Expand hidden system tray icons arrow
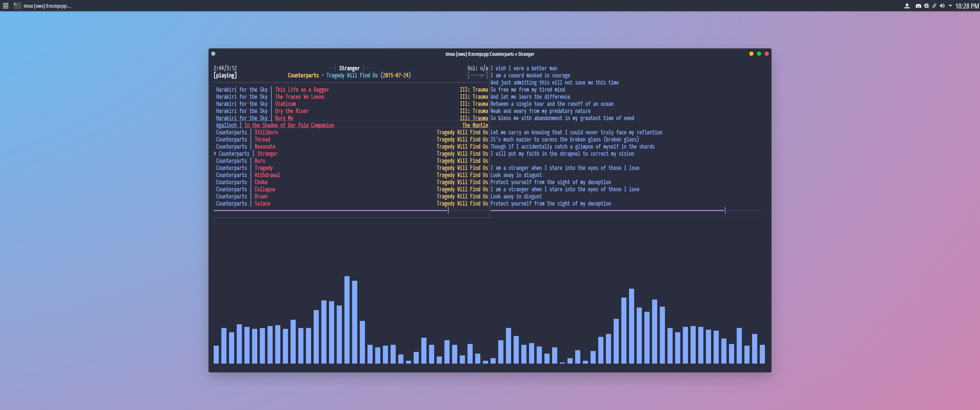Viewport: 980px width, 410px height. (x=950, y=6)
